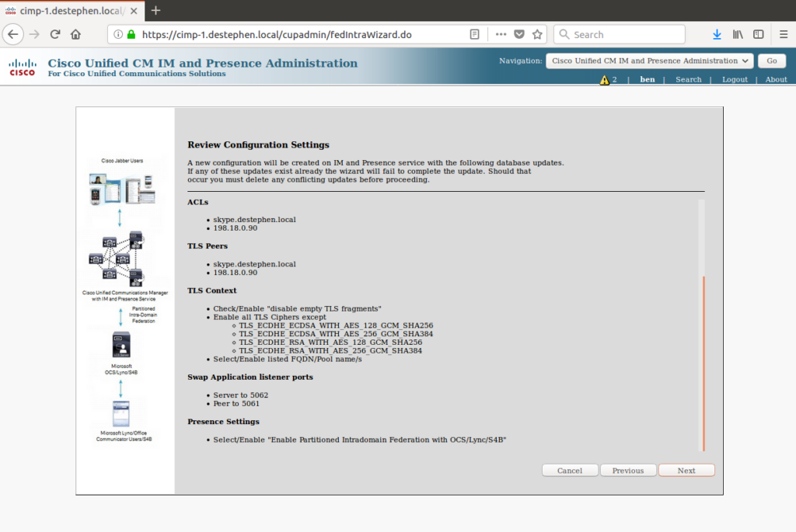796x532 pixels.
Task: Click the Search link in header
Action: click(689, 80)
